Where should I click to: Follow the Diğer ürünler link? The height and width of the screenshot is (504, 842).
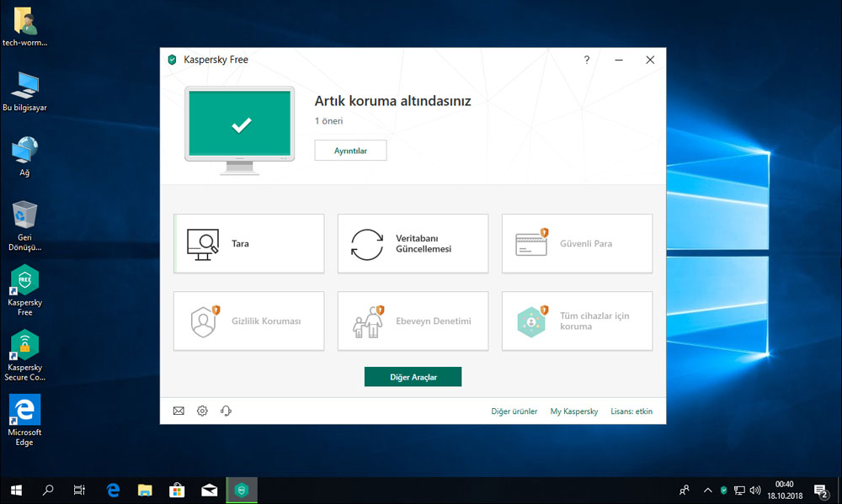pos(514,411)
